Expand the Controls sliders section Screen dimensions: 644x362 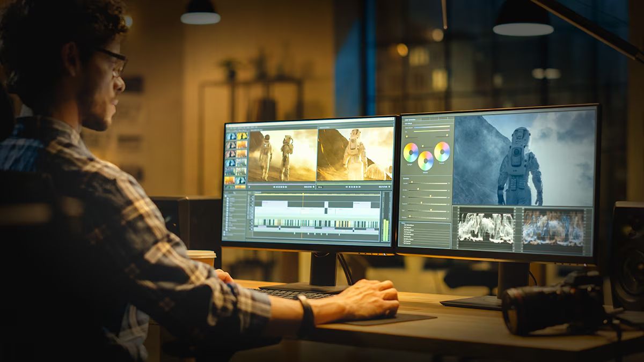point(407,178)
